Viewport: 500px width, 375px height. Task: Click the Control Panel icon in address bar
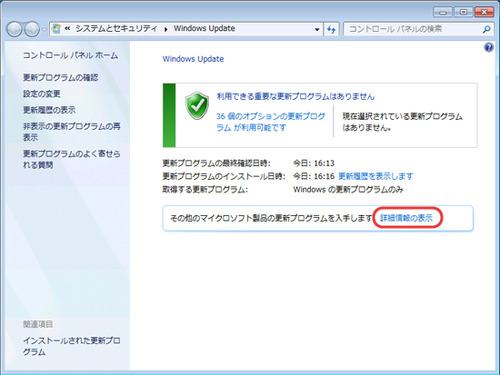tap(56, 29)
